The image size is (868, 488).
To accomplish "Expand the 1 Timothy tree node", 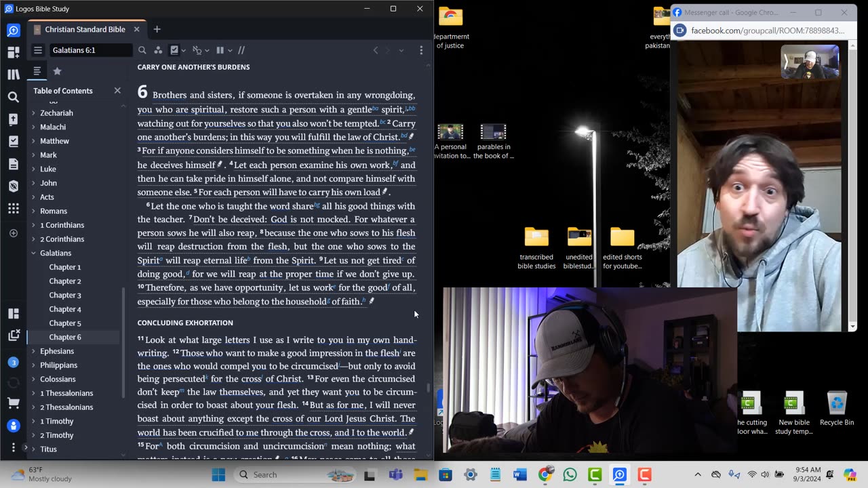I will (x=33, y=421).
